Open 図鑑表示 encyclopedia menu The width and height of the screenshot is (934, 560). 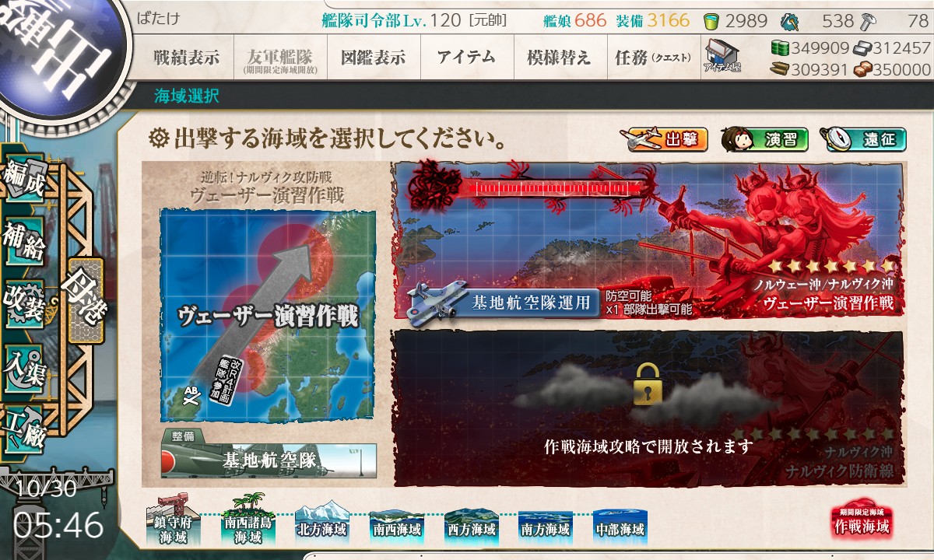(x=374, y=58)
